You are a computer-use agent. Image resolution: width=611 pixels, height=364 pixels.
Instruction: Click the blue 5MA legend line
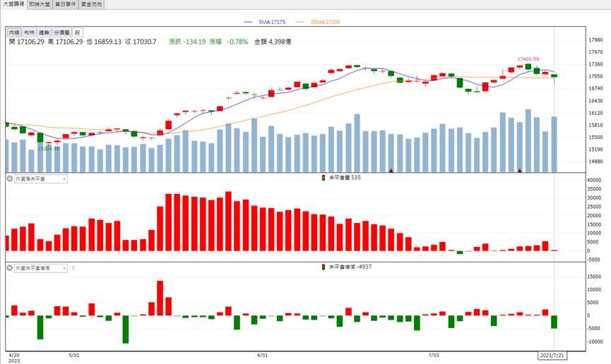point(248,22)
